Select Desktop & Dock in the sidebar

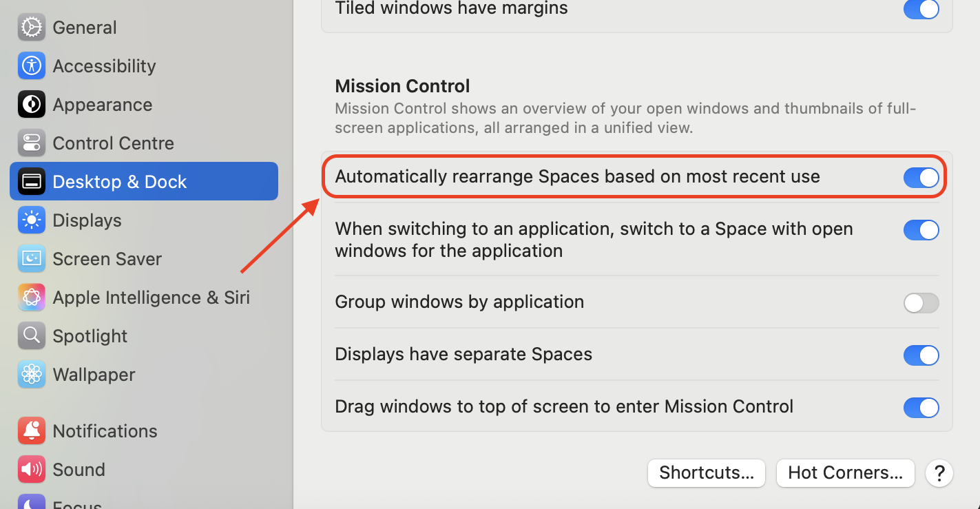point(119,181)
